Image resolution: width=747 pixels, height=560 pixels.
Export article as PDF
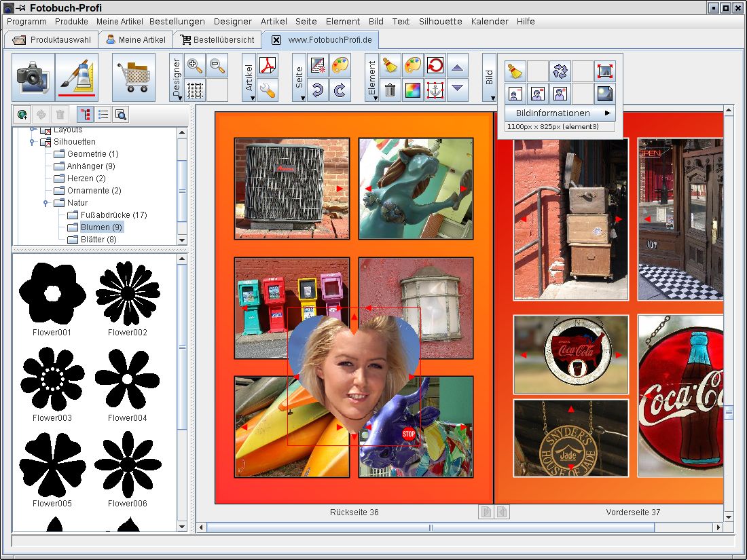point(268,65)
